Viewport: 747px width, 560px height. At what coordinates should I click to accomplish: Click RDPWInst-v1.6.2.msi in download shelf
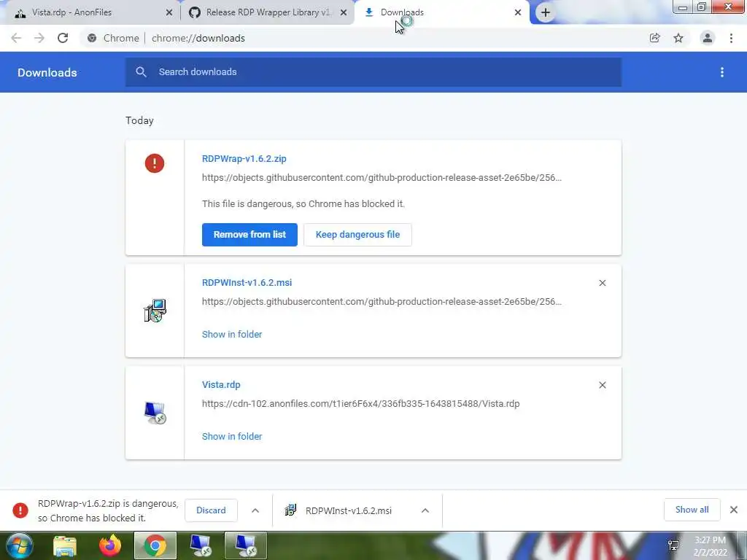coord(348,510)
